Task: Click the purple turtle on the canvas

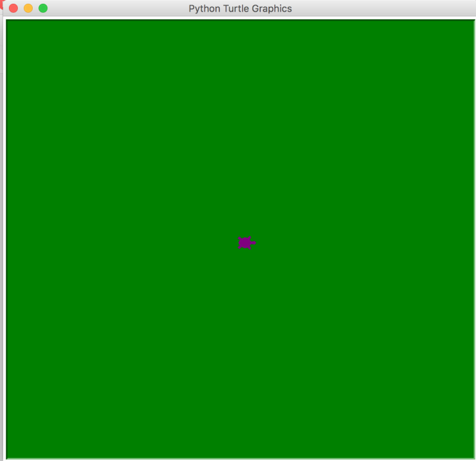Action: pyautogui.click(x=245, y=243)
